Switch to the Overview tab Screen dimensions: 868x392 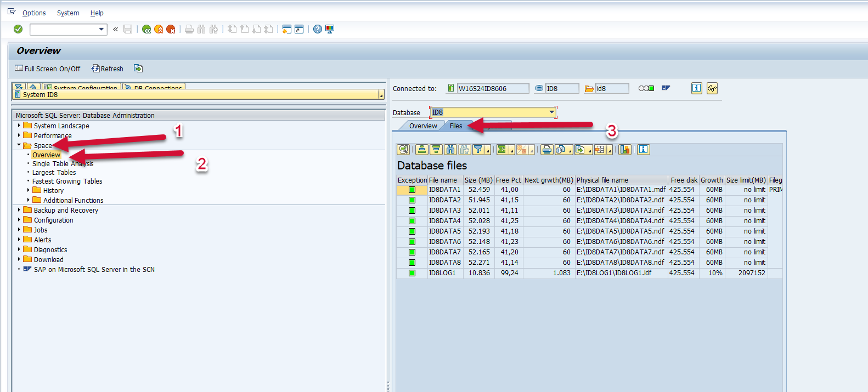[423, 126]
